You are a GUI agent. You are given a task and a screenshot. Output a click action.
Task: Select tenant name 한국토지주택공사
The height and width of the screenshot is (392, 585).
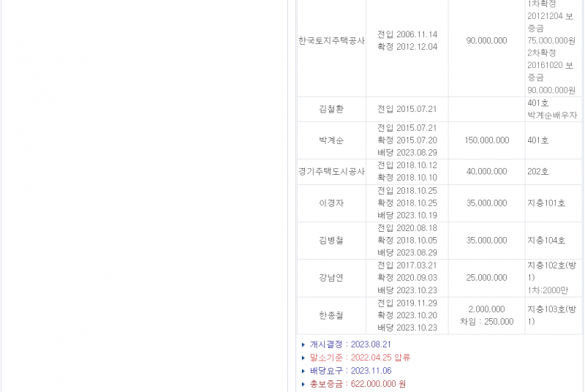point(331,41)
